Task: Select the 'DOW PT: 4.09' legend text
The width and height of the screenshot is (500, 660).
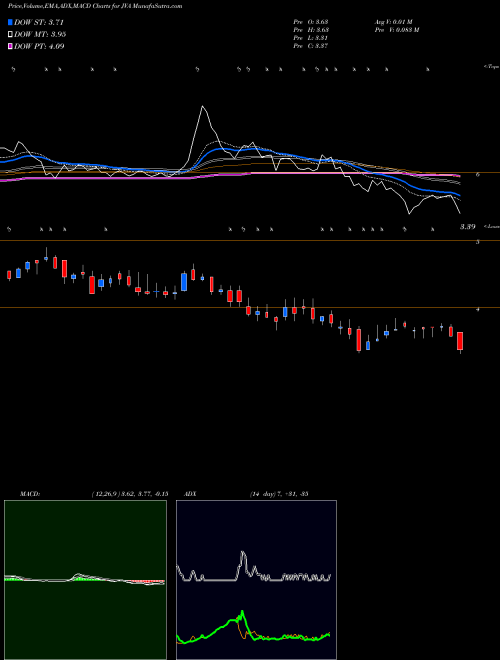Action: pos(39,47)
